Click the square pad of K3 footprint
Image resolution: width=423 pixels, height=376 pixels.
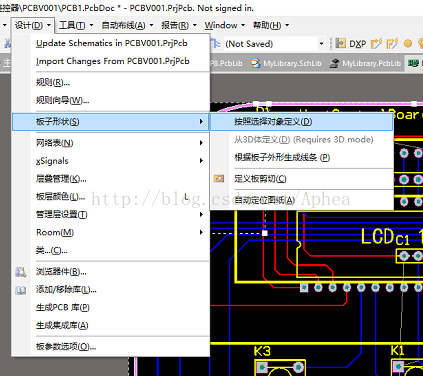pos(262,367)
